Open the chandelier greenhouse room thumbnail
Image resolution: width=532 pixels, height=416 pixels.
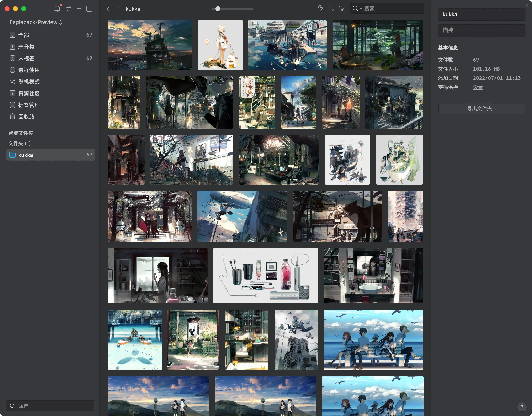[x=279, y=160]
